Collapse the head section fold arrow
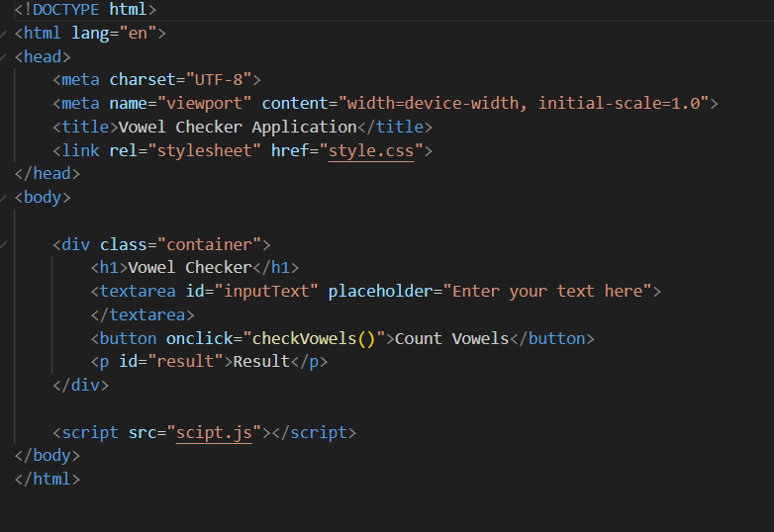Image resolution: width=774 pixels, height=532 pixels. point(5,56)
